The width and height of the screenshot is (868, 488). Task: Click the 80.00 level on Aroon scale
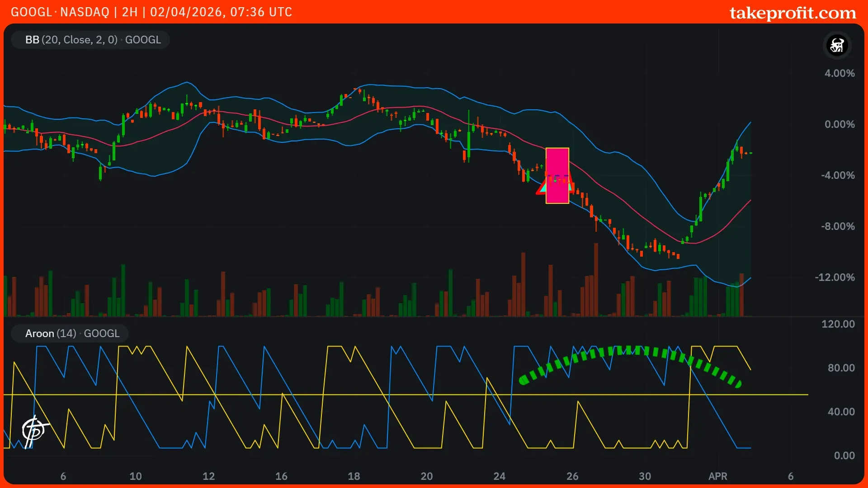click(841, 368)
